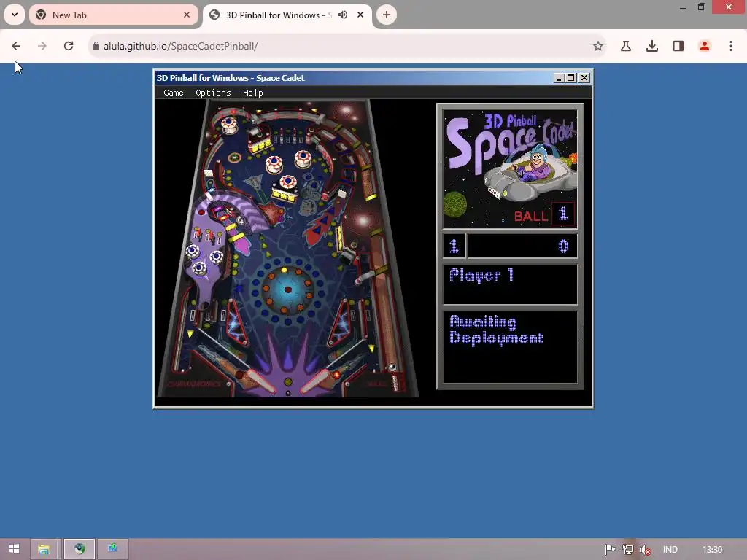Open a new browser tab with plus button

(387, 15)
